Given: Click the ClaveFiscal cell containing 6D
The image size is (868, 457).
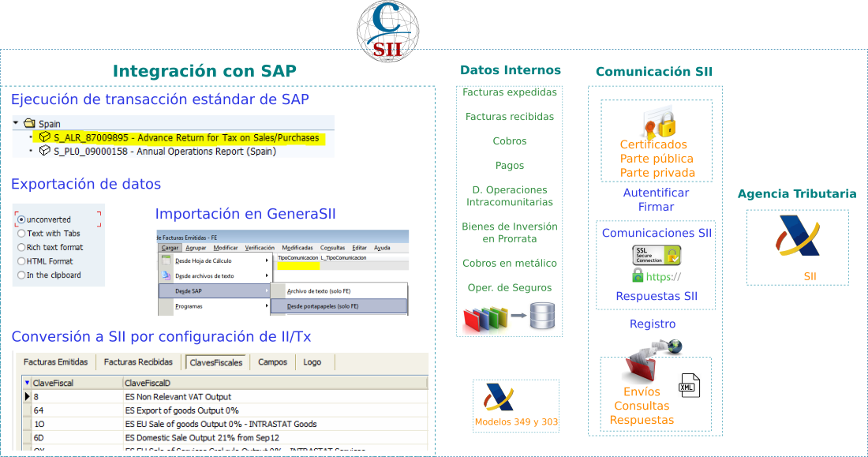Looking at the screenshot, I should (x=77, y=437).
